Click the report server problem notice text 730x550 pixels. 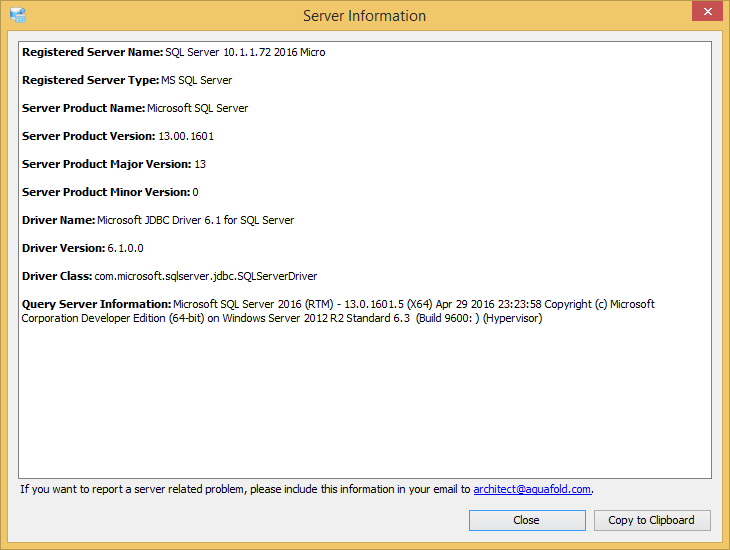click(307, 489)
